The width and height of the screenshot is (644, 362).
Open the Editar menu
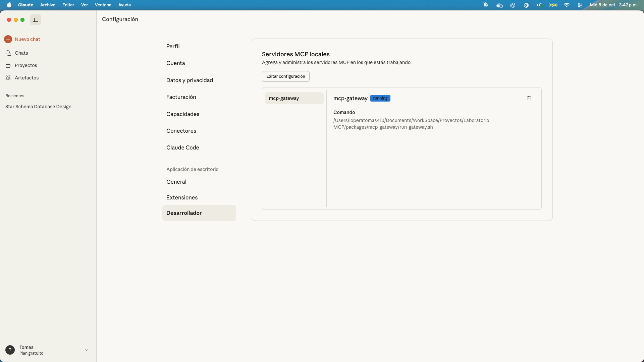(68, 5)
